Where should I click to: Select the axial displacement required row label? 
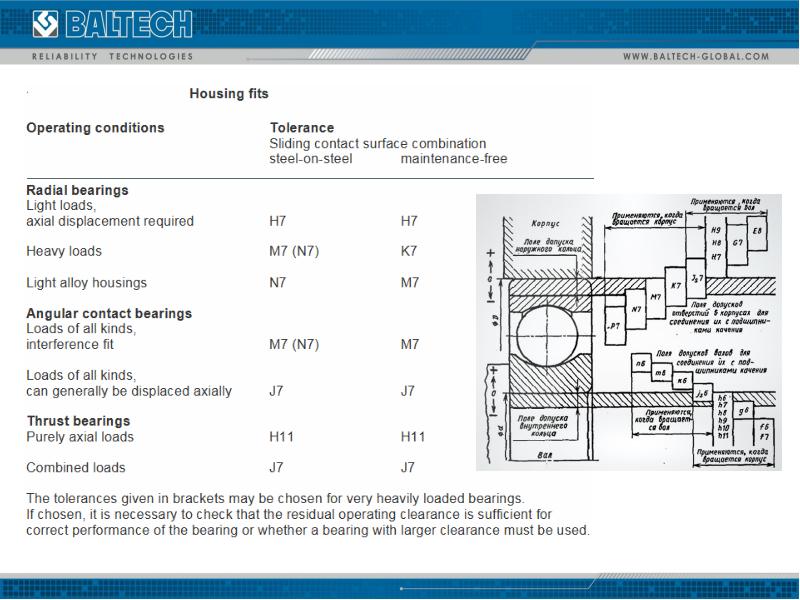coord(110,221)
